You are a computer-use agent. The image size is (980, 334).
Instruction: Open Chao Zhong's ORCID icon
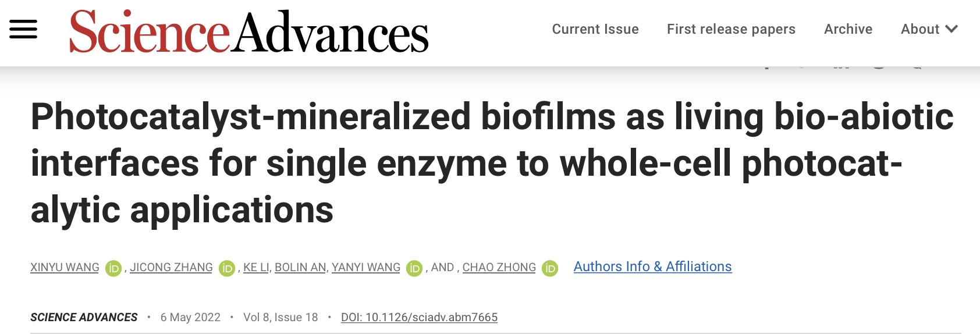coord(550,268)
